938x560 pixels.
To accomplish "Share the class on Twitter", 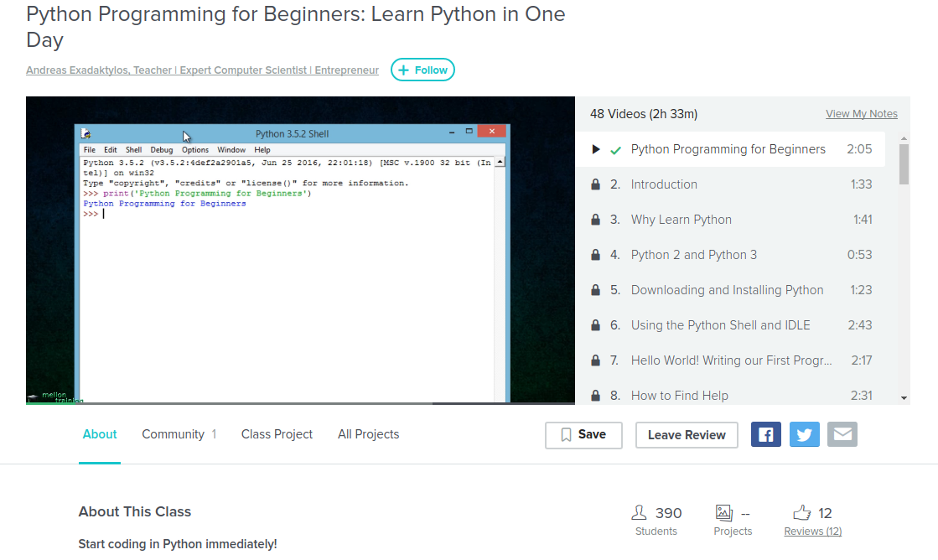I will (804, 433).
